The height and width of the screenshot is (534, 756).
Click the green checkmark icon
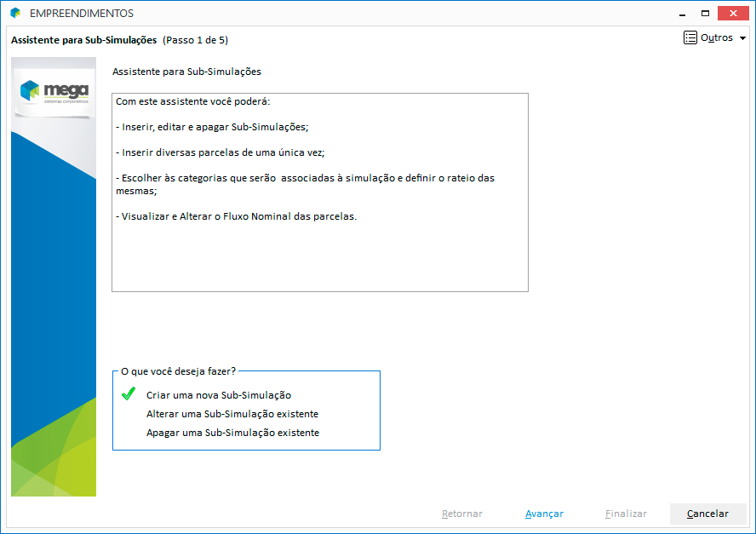(x=129, y=394)
